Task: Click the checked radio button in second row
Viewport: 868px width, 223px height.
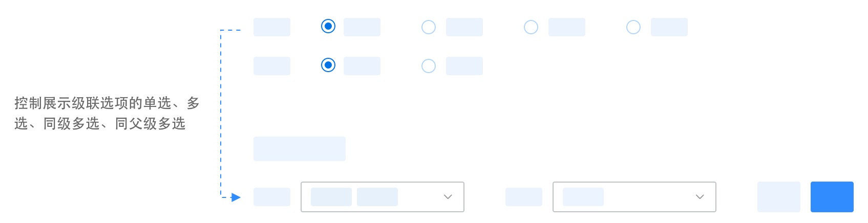Action: [328, 65]
